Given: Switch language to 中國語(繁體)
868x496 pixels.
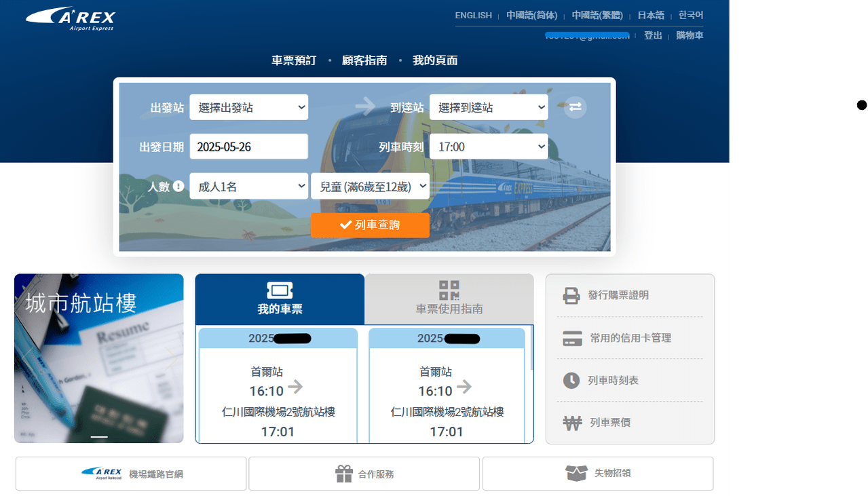Looking at the screenshot, I should coord(598,16).
